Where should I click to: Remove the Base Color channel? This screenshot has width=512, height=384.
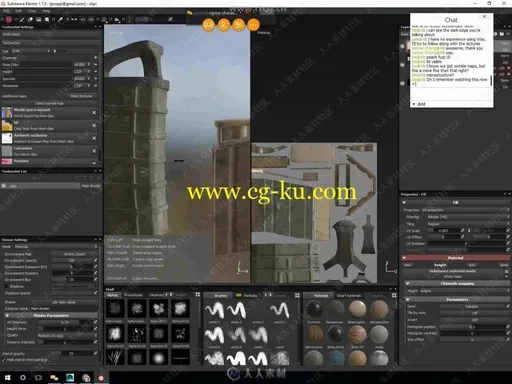coord(96,64)
